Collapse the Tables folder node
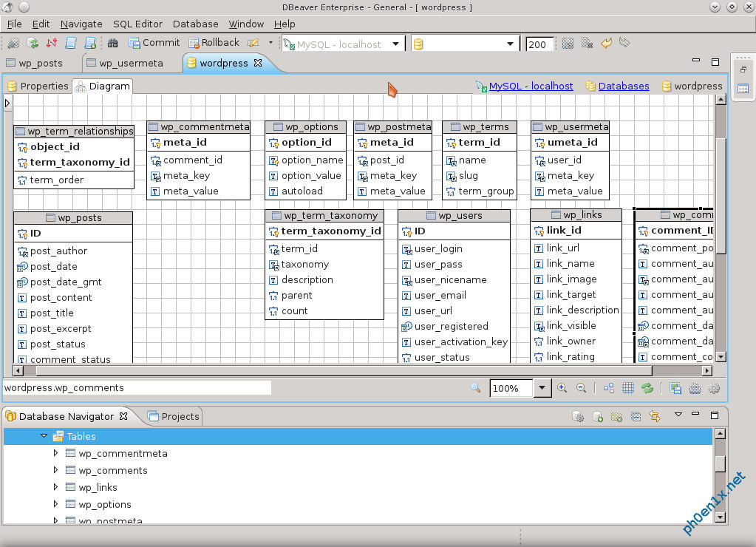756x547 pixels. point(44,435)
